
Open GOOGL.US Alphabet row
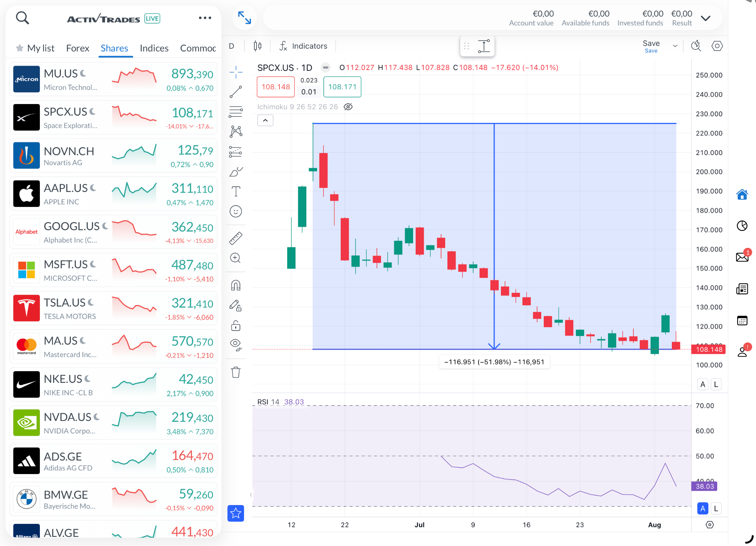point(114,232)
